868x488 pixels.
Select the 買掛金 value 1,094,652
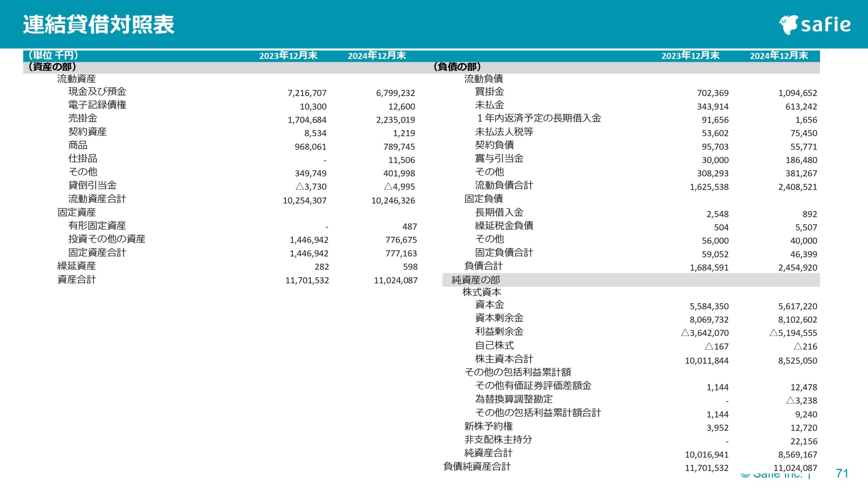[x=797, y=93]
